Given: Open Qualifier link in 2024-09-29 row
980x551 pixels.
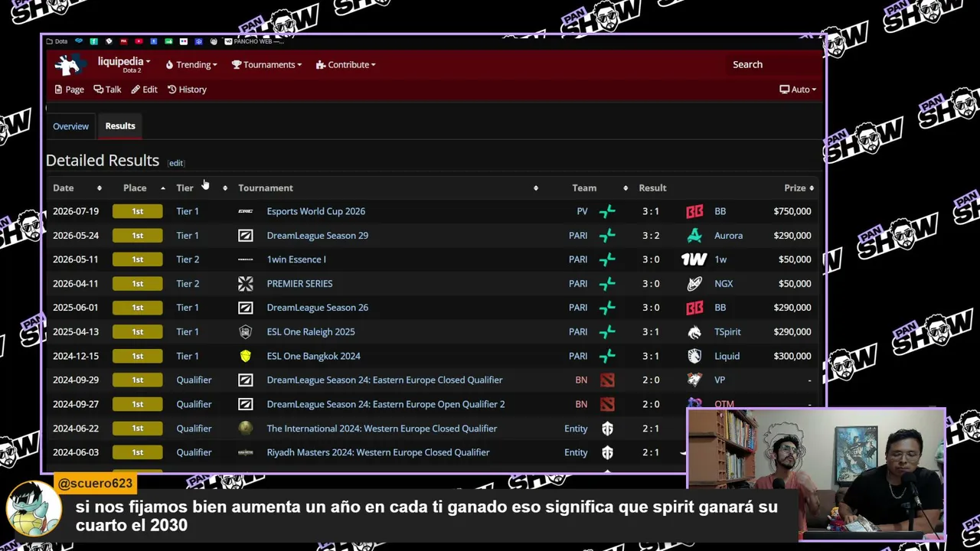Looking at the screenshot, I should click(x=194, y=380).
